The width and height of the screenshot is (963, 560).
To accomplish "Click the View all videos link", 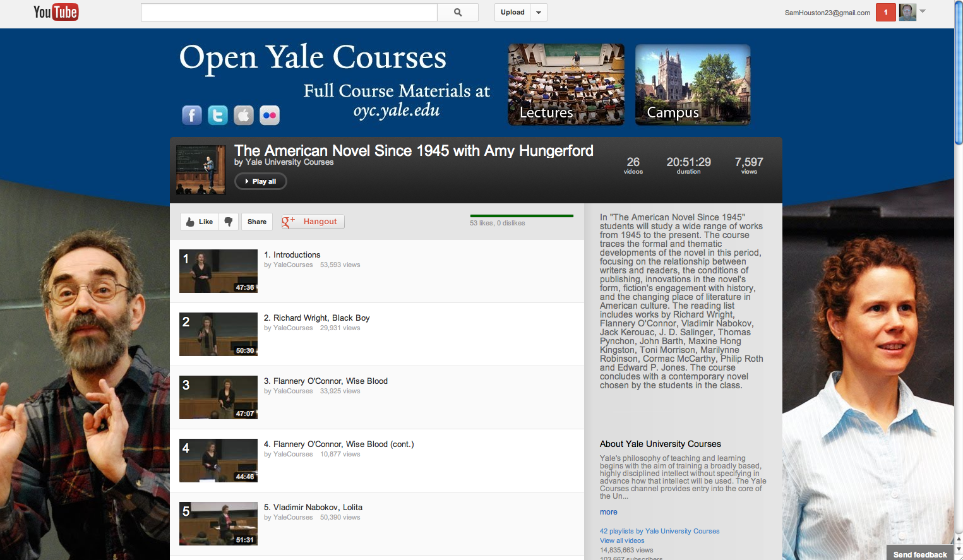I will 621,540.
